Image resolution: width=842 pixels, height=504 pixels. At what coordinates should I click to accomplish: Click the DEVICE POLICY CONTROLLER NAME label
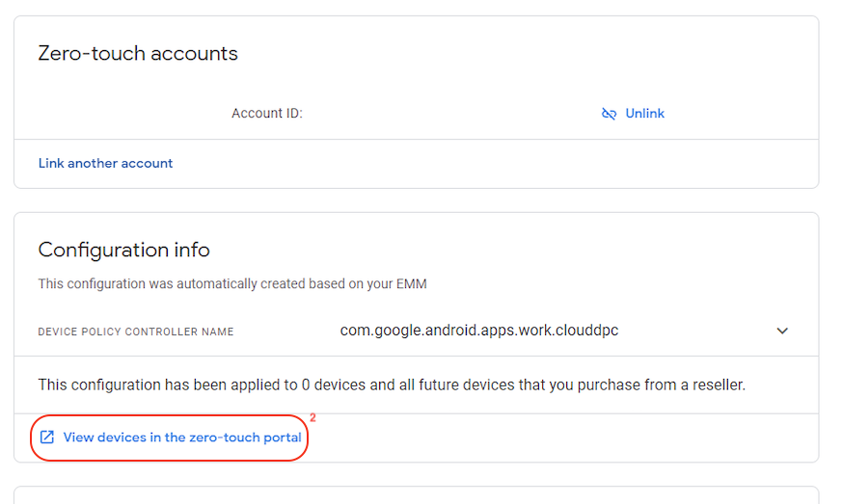click(136, 332)
